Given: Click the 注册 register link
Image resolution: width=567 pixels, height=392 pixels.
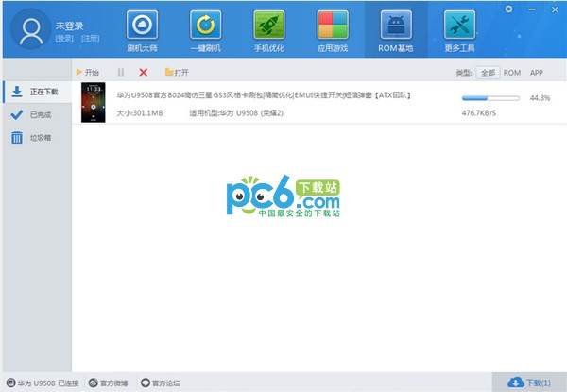Looking at the screenshot, I should [90, 39].
